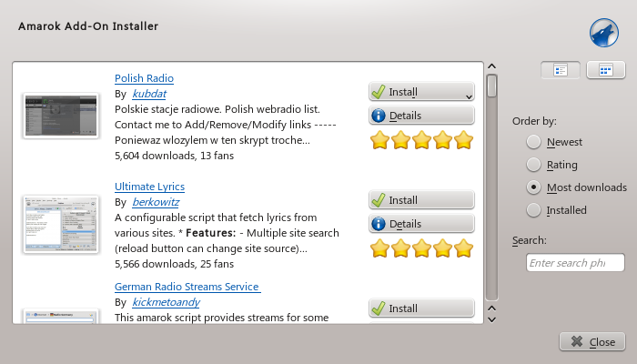Click '5,566 downloads, 25 fans' text

click(x=174, y=264)
